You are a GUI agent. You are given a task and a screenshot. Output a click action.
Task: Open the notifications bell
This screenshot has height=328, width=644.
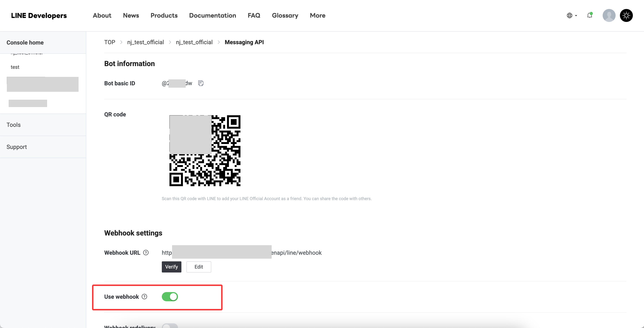click(590, 15)
